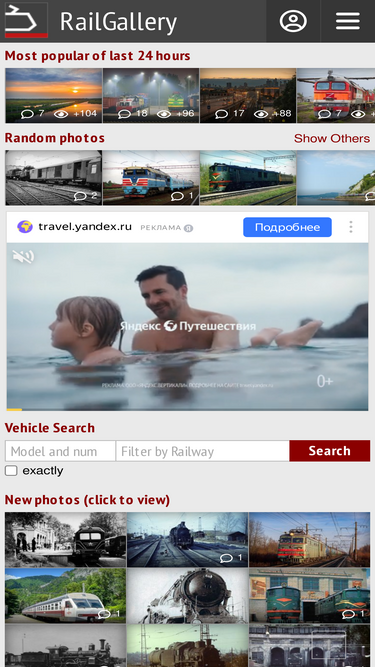The image size is (375, 667).
Task: Click comment icon on steam locomotive station photo
Action: coord(226,558)
